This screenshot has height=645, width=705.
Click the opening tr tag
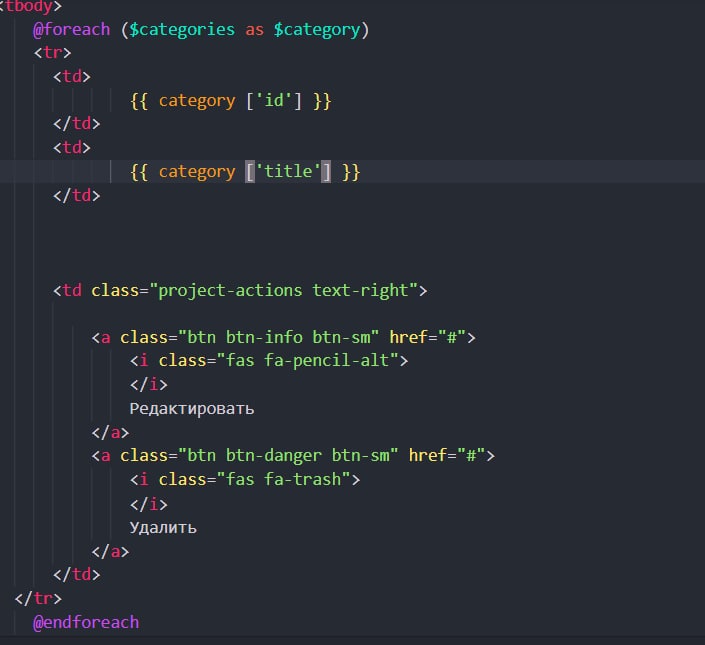tap(53, 53)
